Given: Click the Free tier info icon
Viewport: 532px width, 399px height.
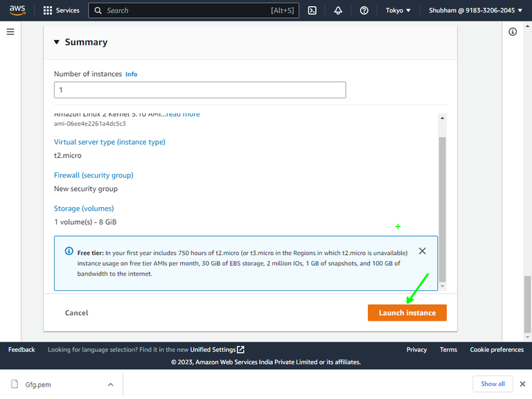Looking at the screenshot, I should coord(69,251).
